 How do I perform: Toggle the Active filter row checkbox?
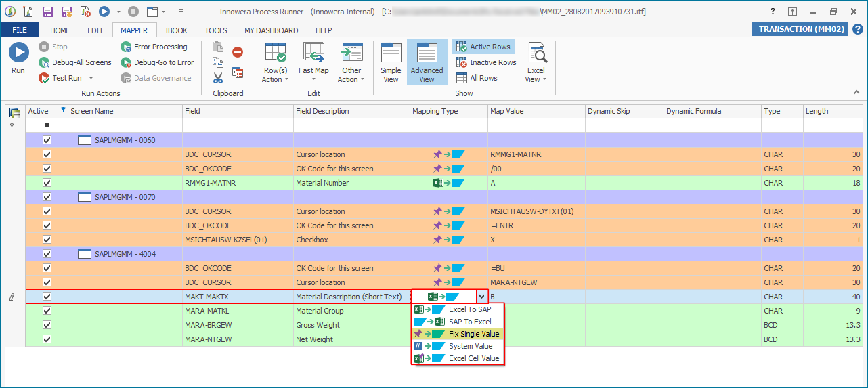point(47,125)
